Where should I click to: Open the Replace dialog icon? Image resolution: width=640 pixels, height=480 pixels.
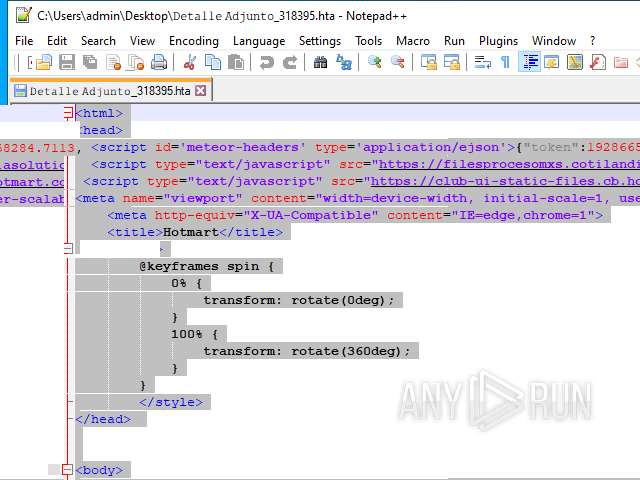344,62
